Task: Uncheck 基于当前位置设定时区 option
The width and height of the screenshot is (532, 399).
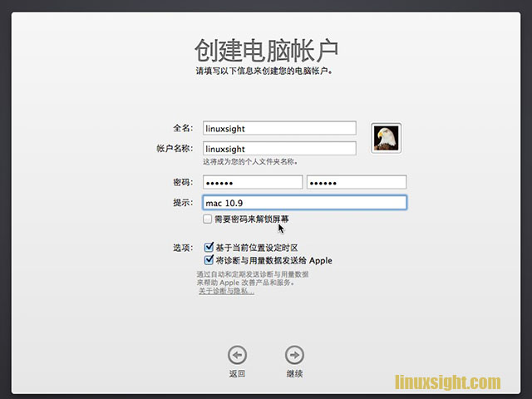Action: pos(209,248)
